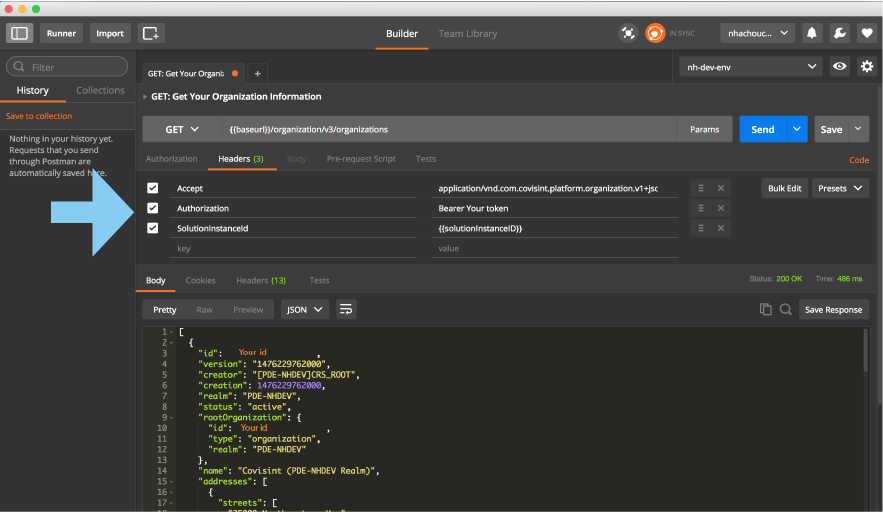The image size is (883, 512).
Task: Open environment quick look eye icon
Action: (x=840, y=67)
